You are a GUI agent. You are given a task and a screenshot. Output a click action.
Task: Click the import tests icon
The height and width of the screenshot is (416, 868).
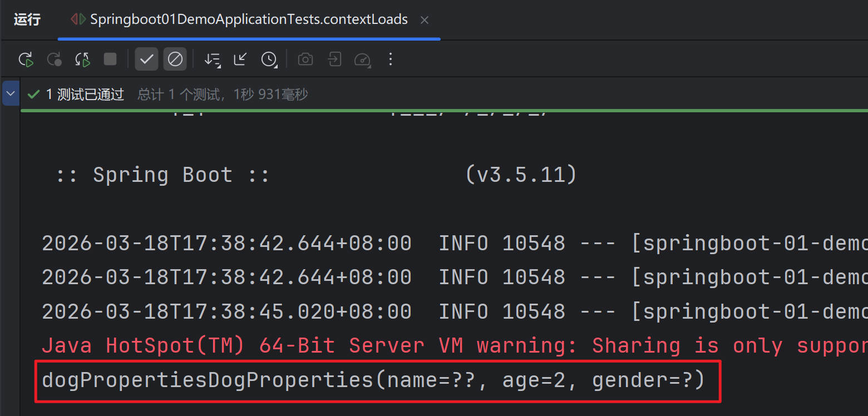(334, 60)
